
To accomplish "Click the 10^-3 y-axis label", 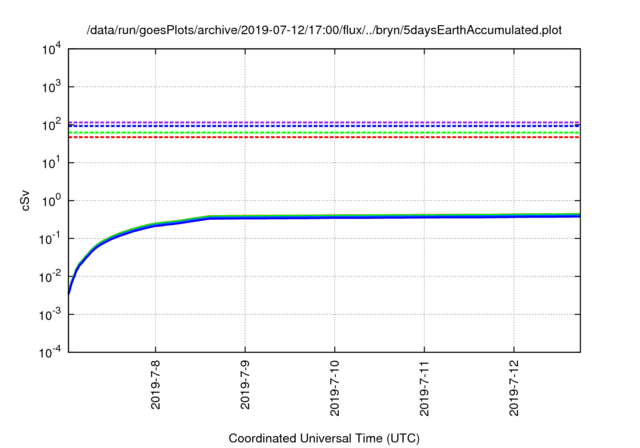I will click(51, 314).
